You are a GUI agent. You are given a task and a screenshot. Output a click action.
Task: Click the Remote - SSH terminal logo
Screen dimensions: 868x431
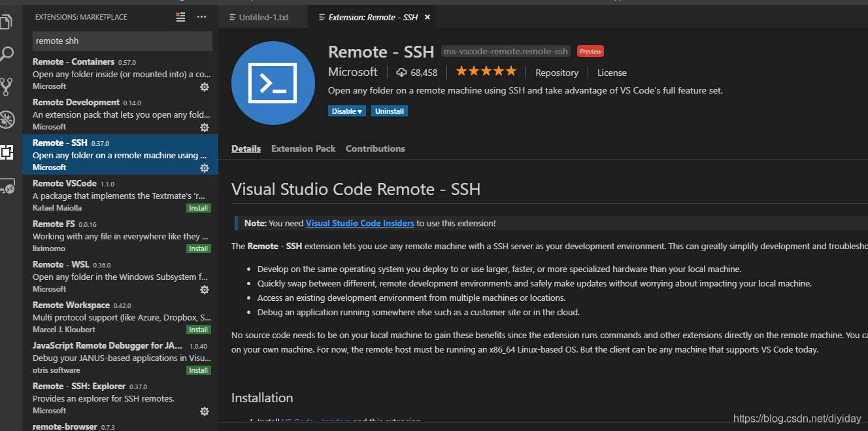pyautogui.click(x=273, y=82)
